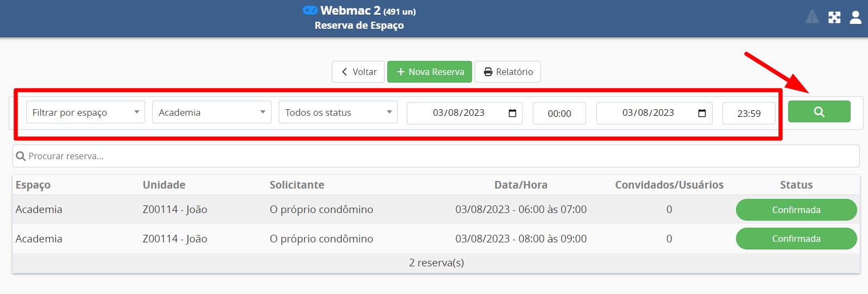Select the 08:00 às 09:00 Academia row
Viewport: 868px width, 294px height.
[x=326, y=239]
